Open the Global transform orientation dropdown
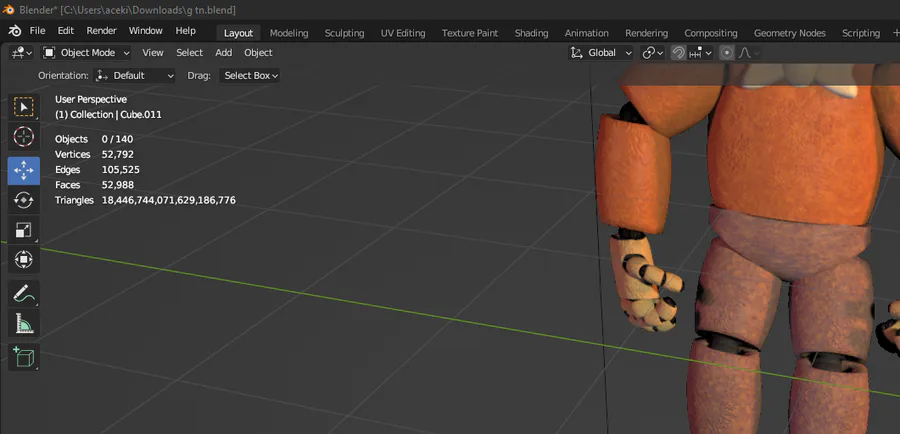This screenshot has height=434, width=900. coord(601,53)
